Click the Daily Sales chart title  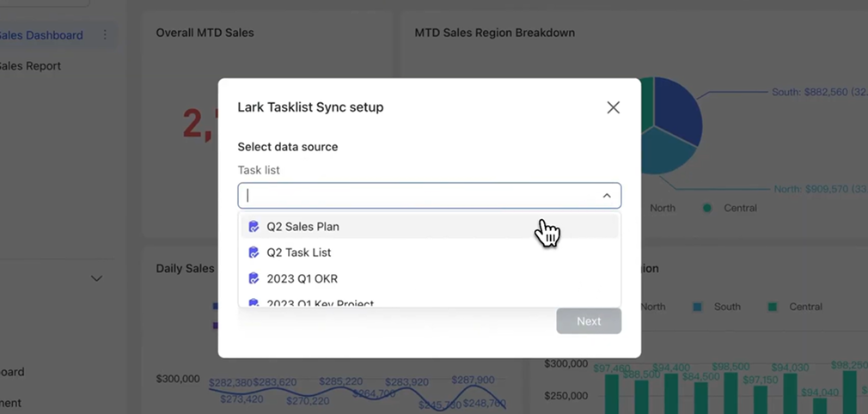click(185, 269)
